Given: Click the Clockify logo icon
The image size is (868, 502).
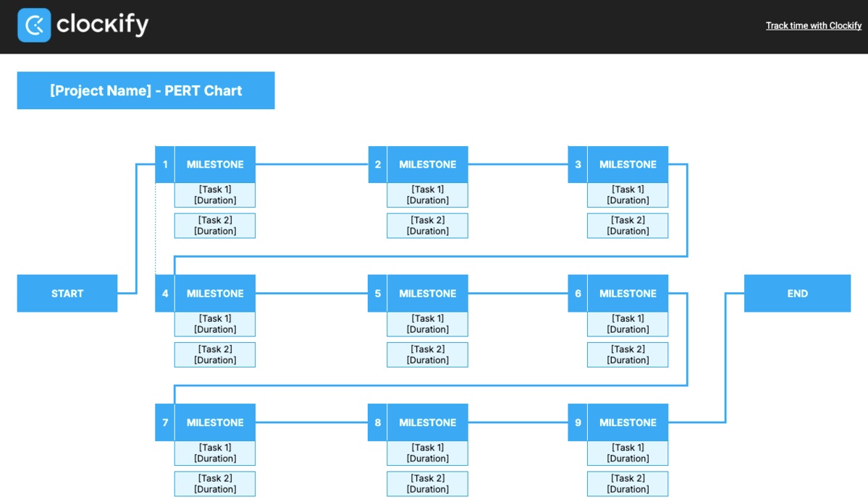Looking at the screenshot, I should 34,25.
